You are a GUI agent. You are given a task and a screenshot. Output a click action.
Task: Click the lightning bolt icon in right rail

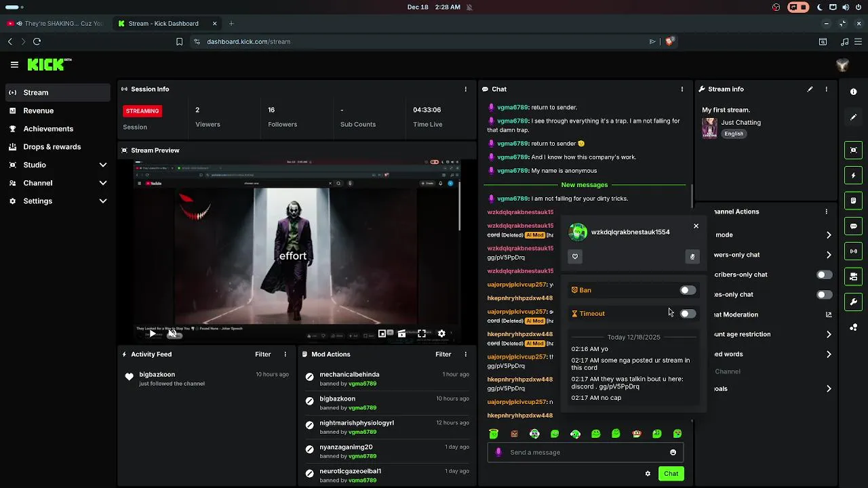(853, 176)
